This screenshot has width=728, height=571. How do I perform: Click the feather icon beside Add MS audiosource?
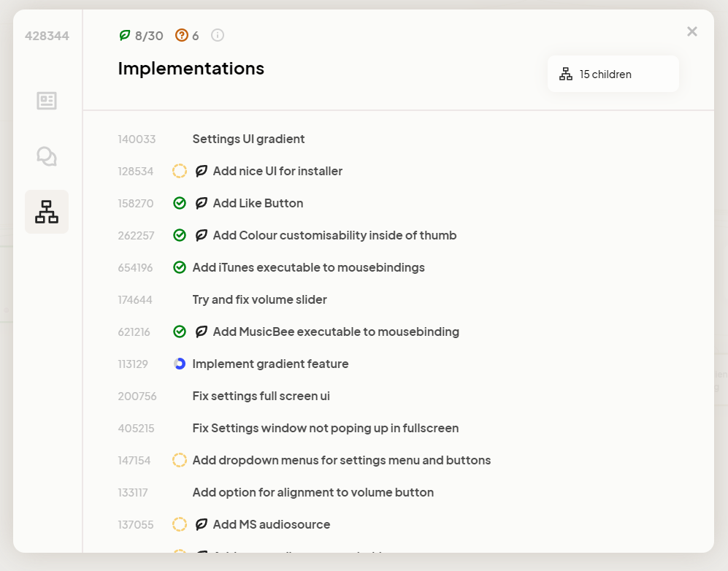click(x=200, y=524)
